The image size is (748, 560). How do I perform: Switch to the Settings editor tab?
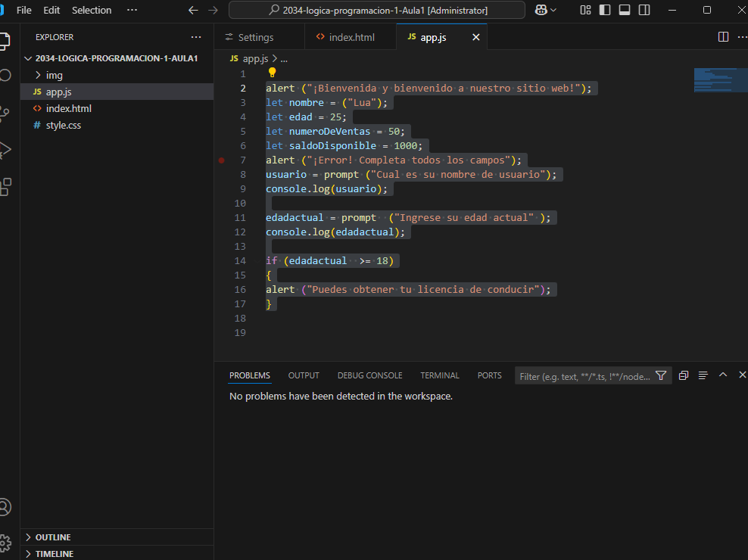pos(259,37)
